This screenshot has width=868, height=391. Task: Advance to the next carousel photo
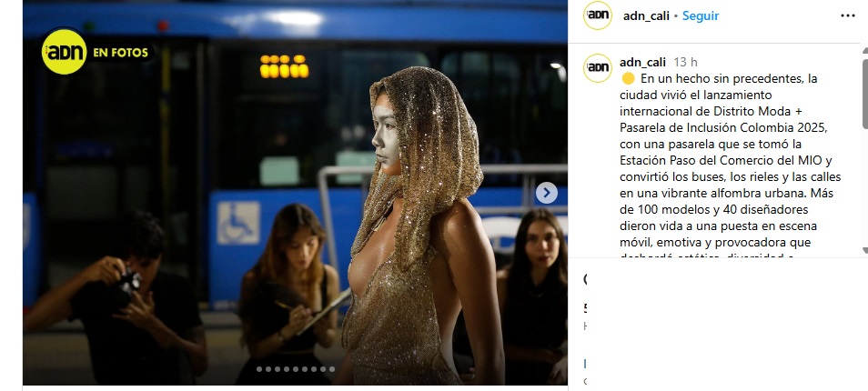point(547,193)
